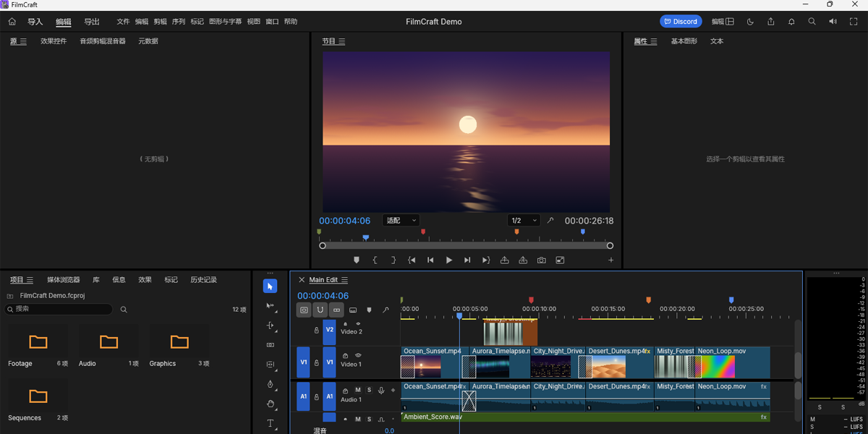The height and width of the screenshot is (434, 868).
Task: Toggle lock on the Video 1 track
Action: [x=316, y=362]
